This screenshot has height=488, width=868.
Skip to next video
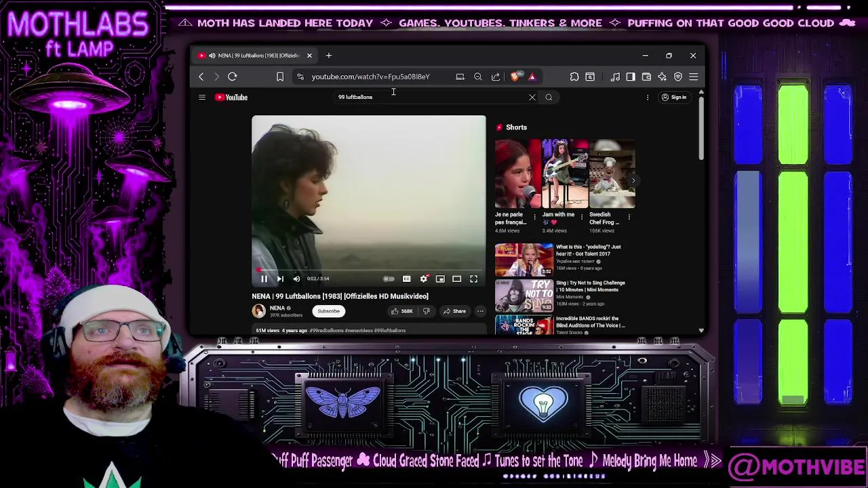(279, 279)
